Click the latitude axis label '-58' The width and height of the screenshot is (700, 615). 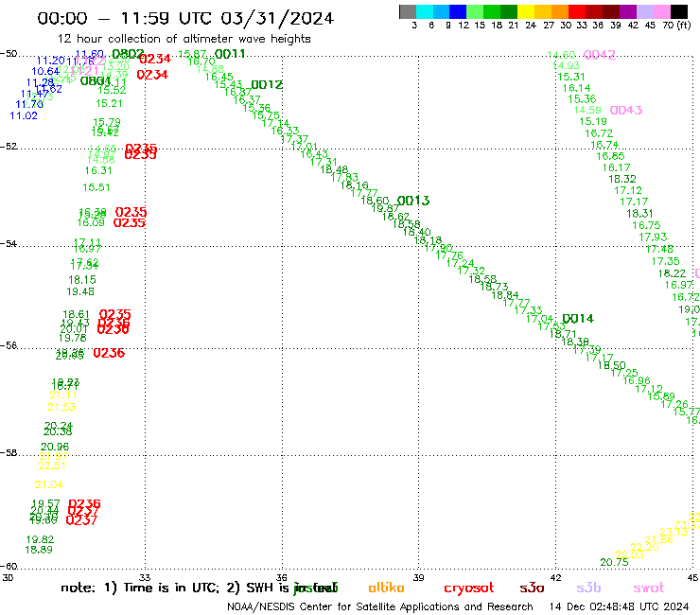click(x=9, y=453)
